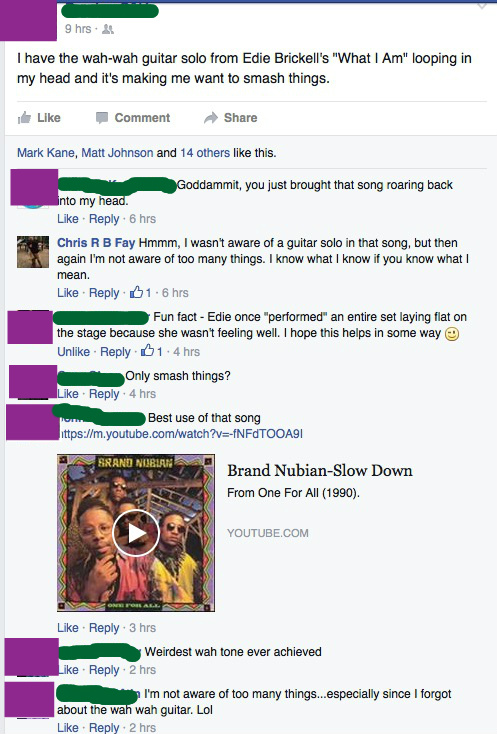Open the m.youtube.com watch link

pyautogui.click(x=180, y=434)
